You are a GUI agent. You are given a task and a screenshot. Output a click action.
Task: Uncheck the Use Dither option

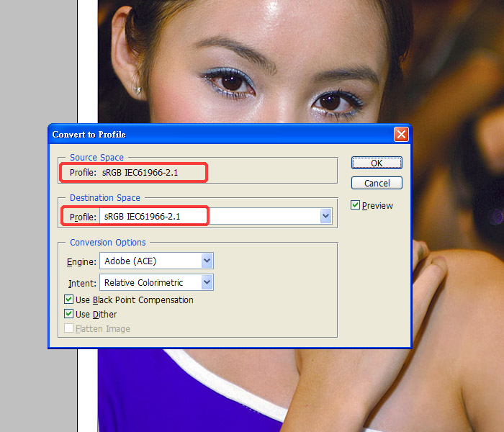[x=69, y=314]
